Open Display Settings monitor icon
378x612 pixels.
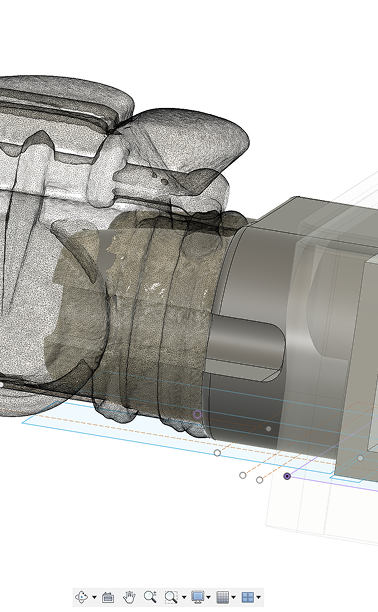click(x=198, y=597)
